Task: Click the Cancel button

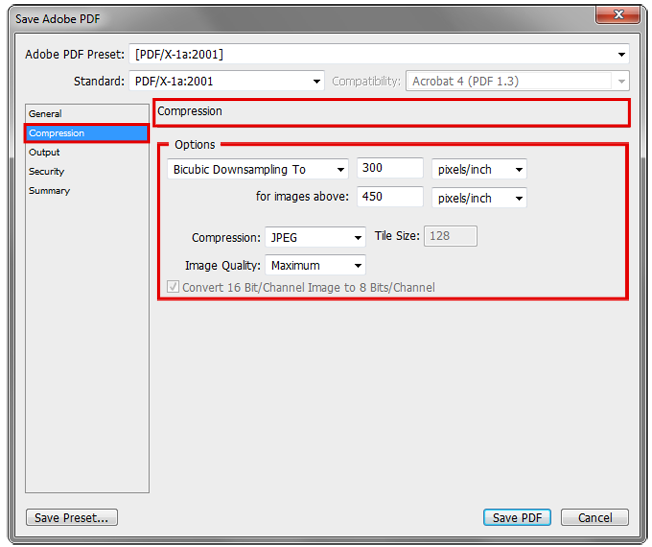Action: point(595,517)
